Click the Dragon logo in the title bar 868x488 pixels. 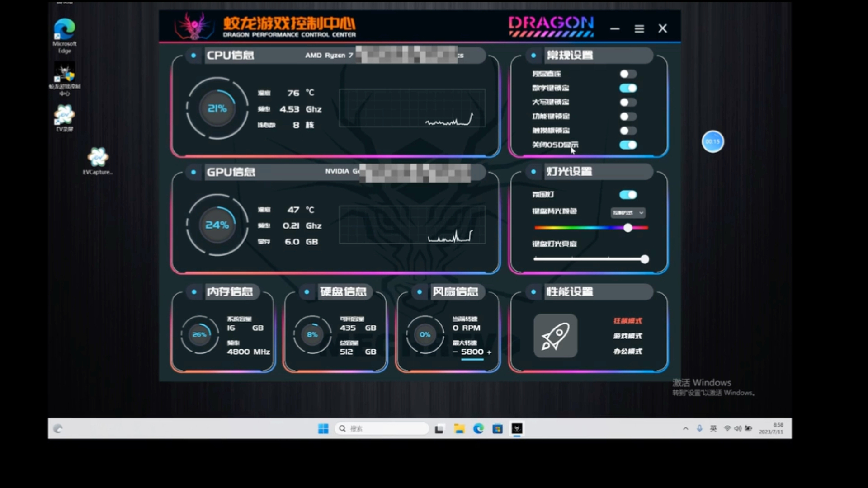tap(195, 26)
